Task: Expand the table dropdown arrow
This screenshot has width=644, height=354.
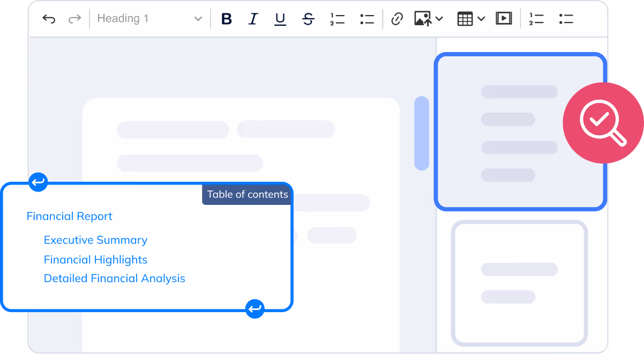Action: (x=481, y=19)
